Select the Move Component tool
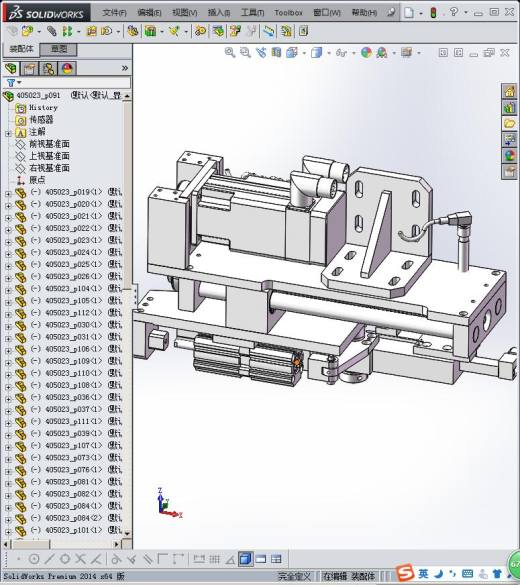 tap(106, 31)
